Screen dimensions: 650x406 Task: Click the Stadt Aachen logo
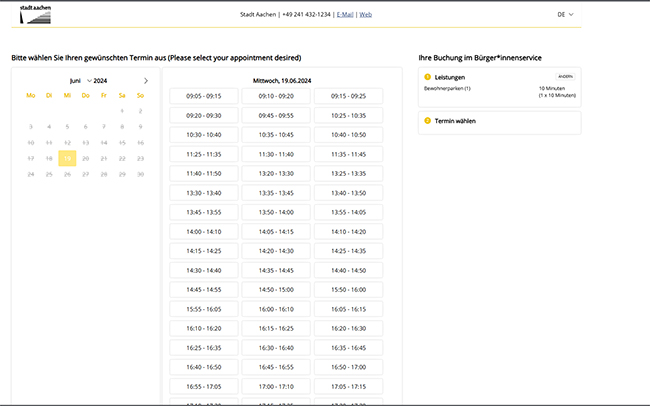coord(35,13)
